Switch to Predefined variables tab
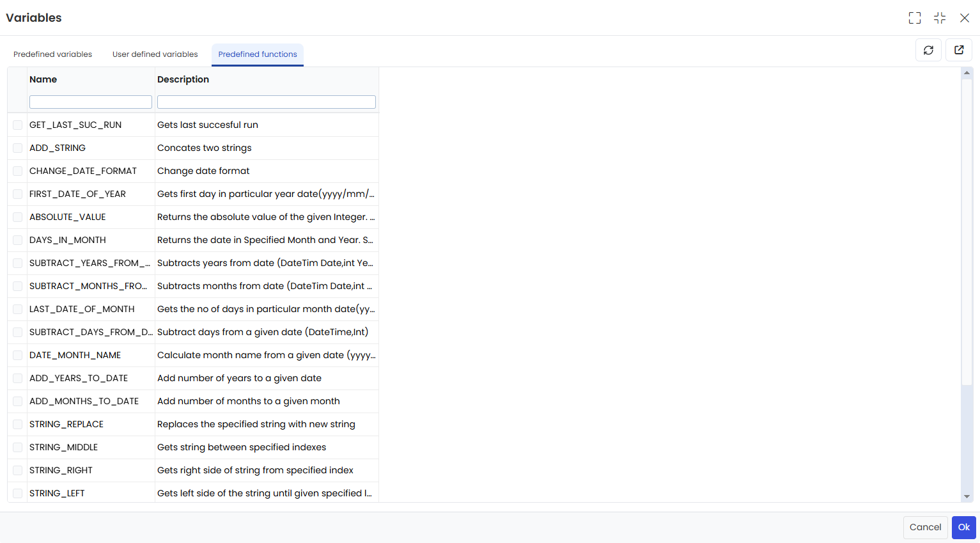Screen dimensions: 980x543 [52, 54]
